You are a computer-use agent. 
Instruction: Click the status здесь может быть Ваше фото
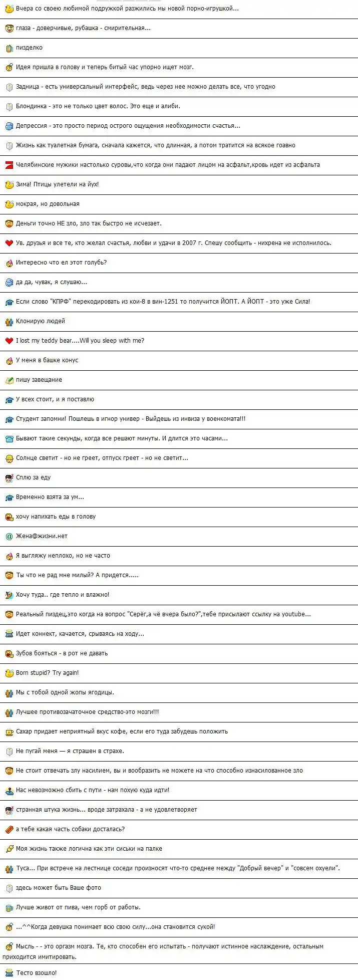[x=58, y=888]
